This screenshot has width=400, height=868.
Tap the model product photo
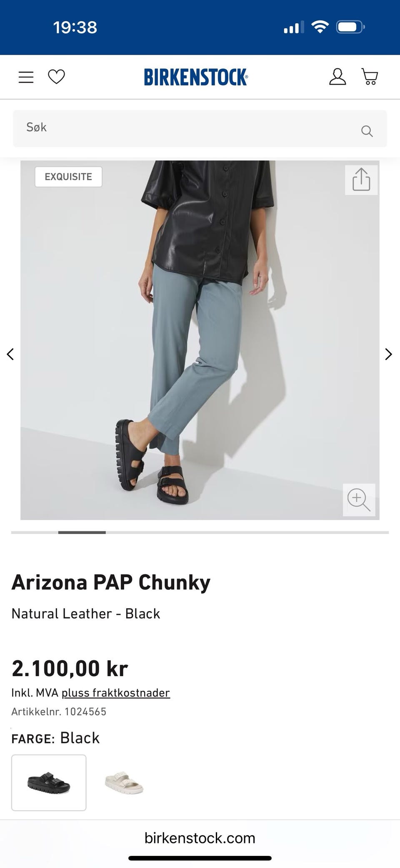[x=200, y=340]
